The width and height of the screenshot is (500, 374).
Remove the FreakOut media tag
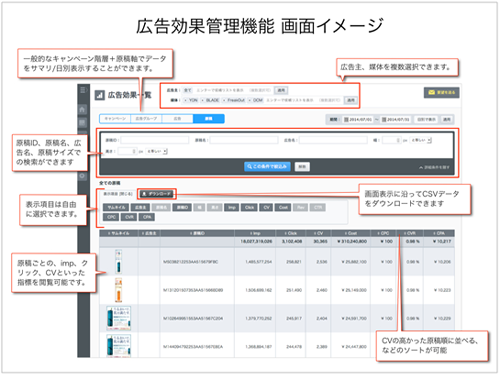224,100
